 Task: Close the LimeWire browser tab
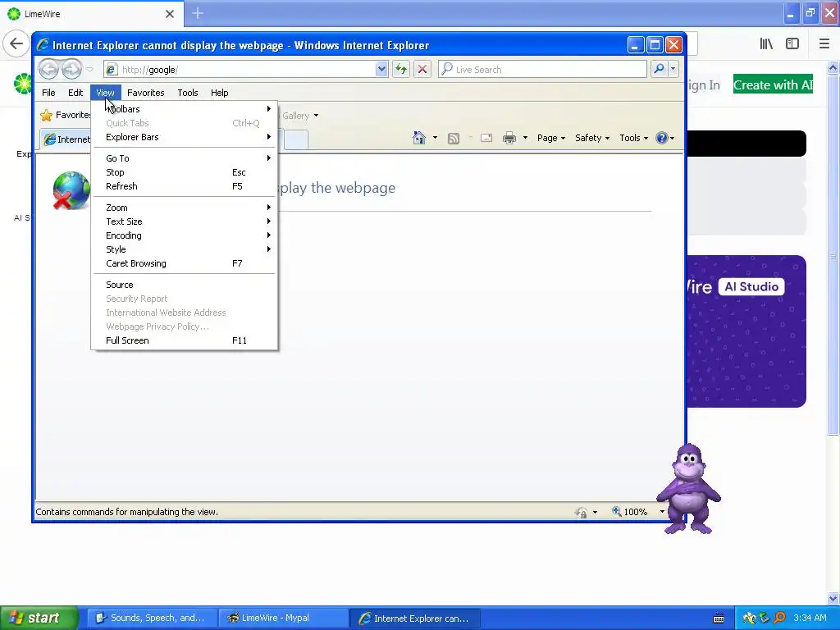pyautogui.click(x=170, y=14)
